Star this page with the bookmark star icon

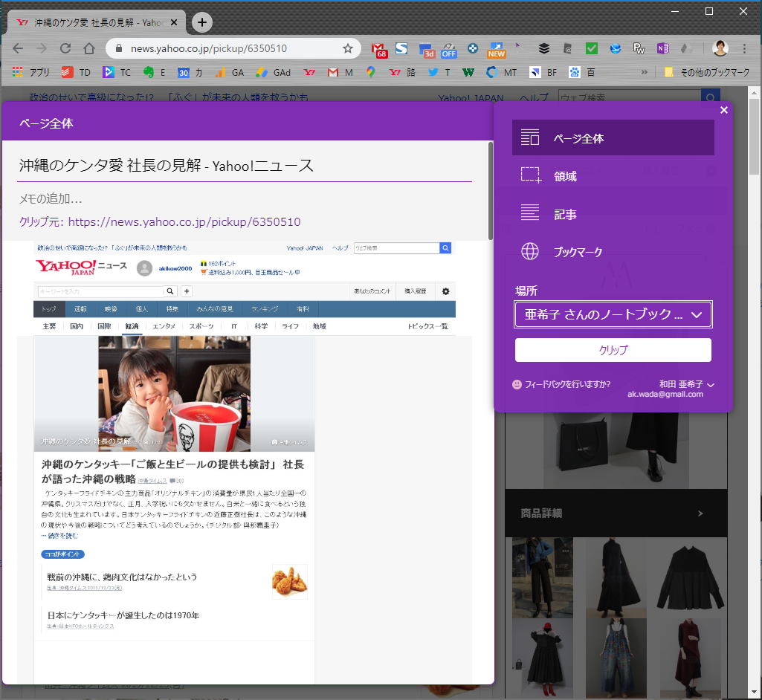pyautogui.click(x=347, y=49)
